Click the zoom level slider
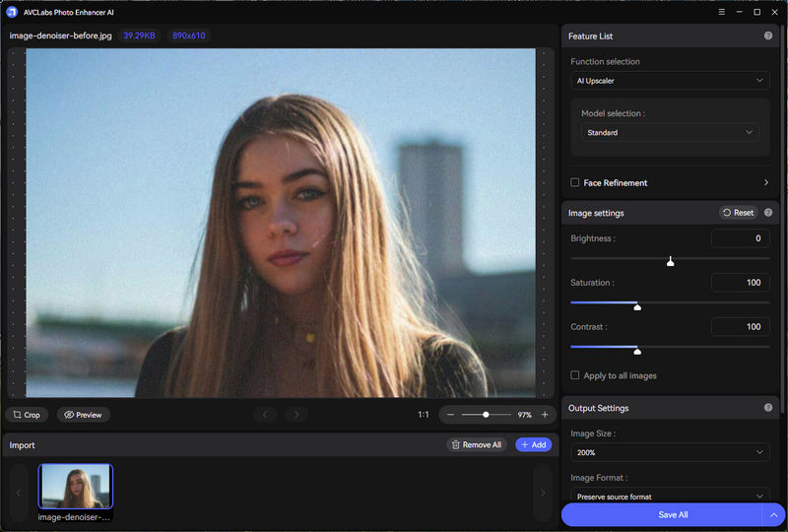 click(x=486, y=415)
